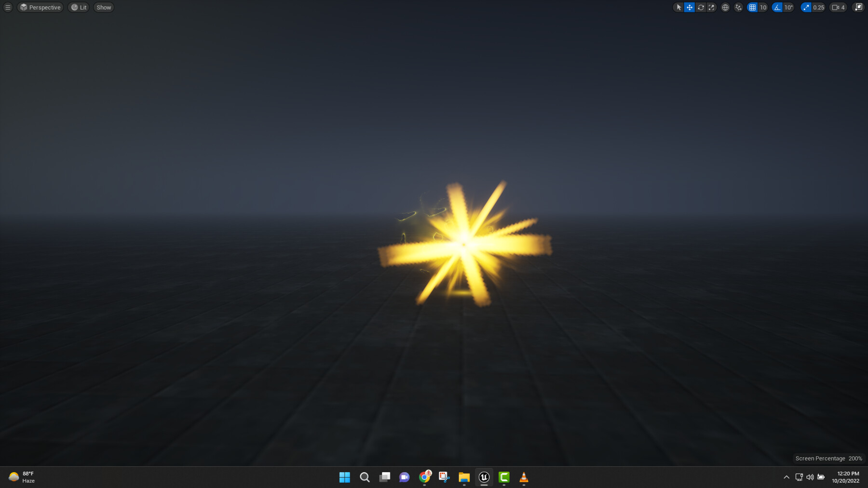
Task: Open the Lit view mode dropdown
Action: click(x=79, y=7)
